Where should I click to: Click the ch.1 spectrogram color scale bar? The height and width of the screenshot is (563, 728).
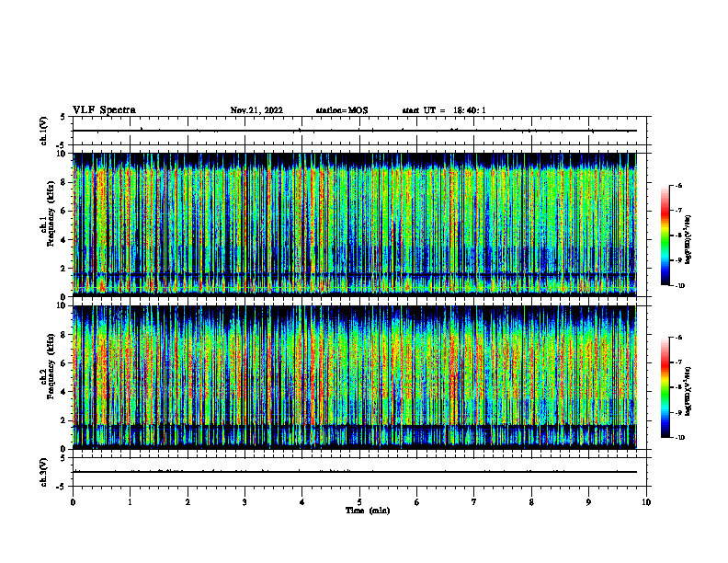(x=665, y=236)
